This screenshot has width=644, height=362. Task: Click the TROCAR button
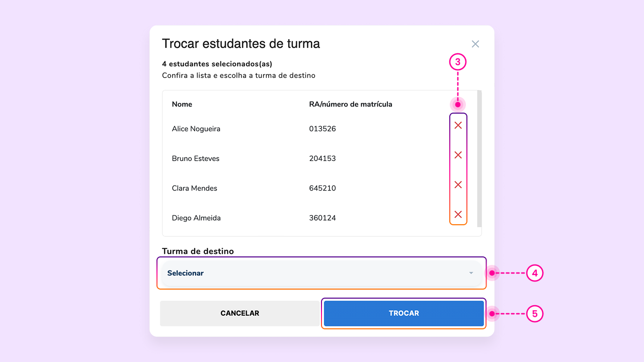pos(404,313)
